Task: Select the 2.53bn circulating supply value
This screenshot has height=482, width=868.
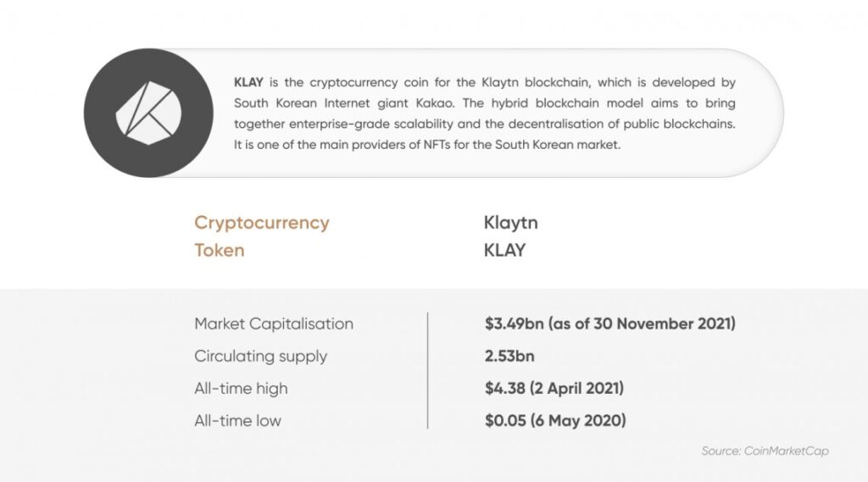Action: [x=509, y=356]
